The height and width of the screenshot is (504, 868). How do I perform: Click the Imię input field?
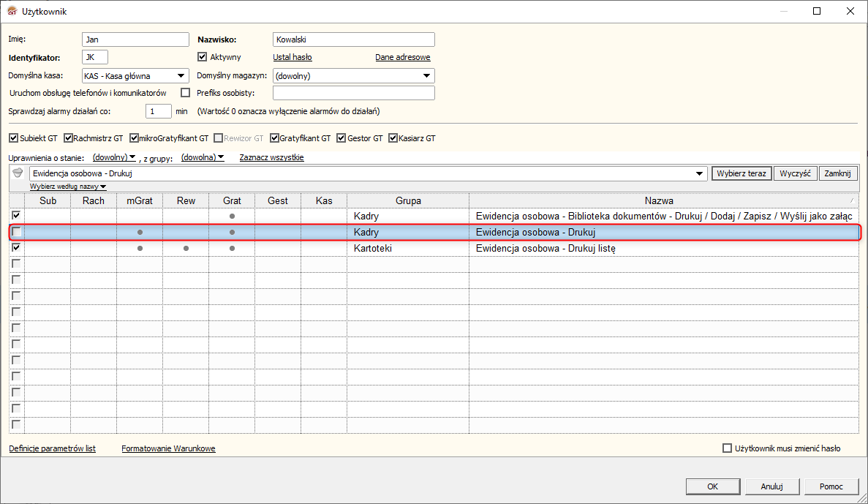coord(135,40)
